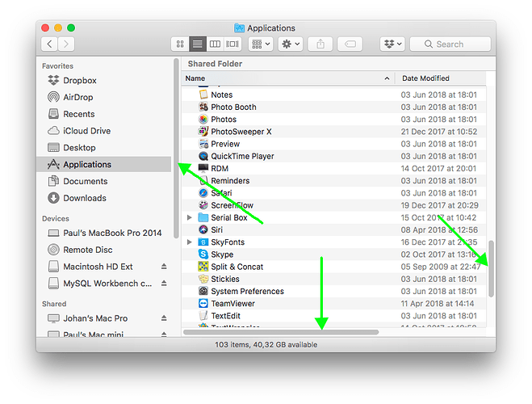The width and height of the screenshot is (532, 404).
Task: Select iCloud Drive in sidebar
Action: pyautogui.click(x=86, y=131)
